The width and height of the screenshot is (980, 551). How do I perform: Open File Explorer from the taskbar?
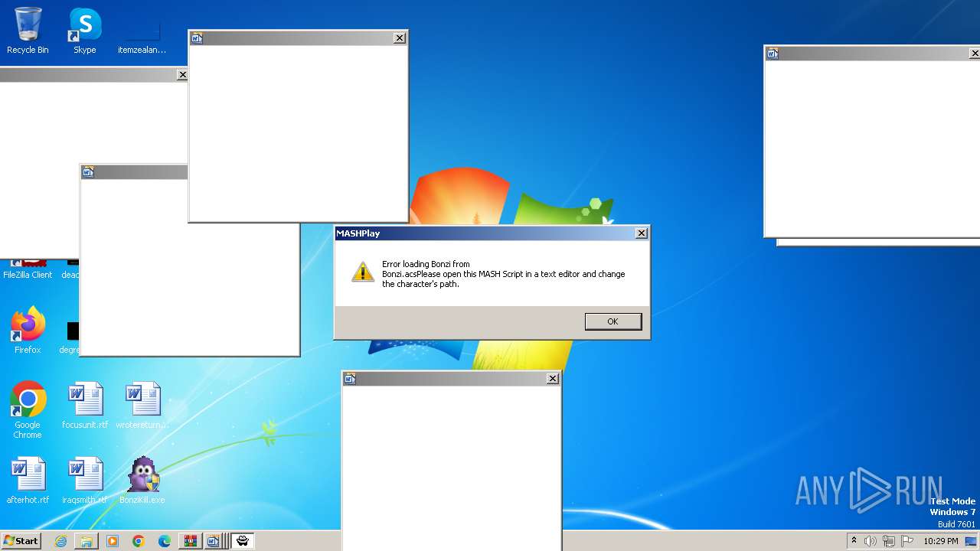coord(87,541)
